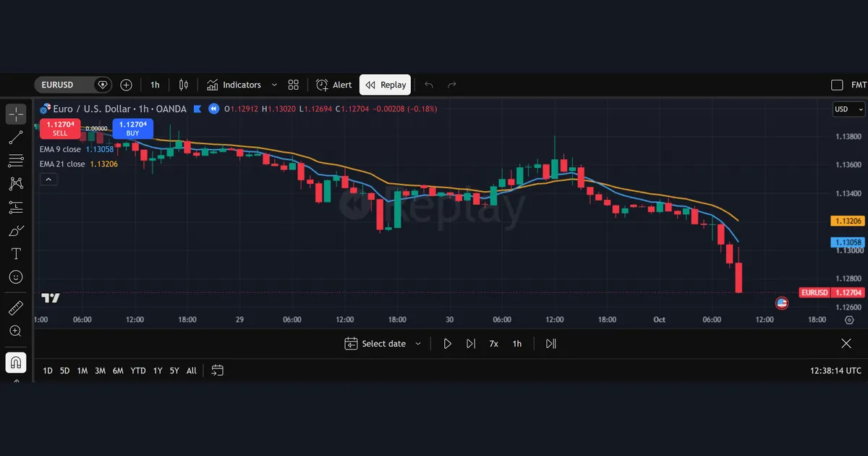Click the blue 1.13058 price label
This screenshot has height=456, width=868.
pyautogui.click(x=848, y=242)
